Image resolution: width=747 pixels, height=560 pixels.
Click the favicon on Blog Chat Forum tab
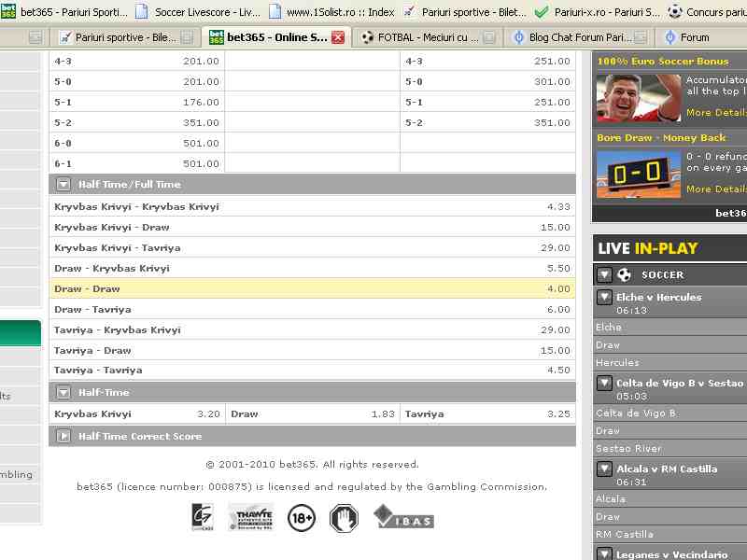(519, 37)
